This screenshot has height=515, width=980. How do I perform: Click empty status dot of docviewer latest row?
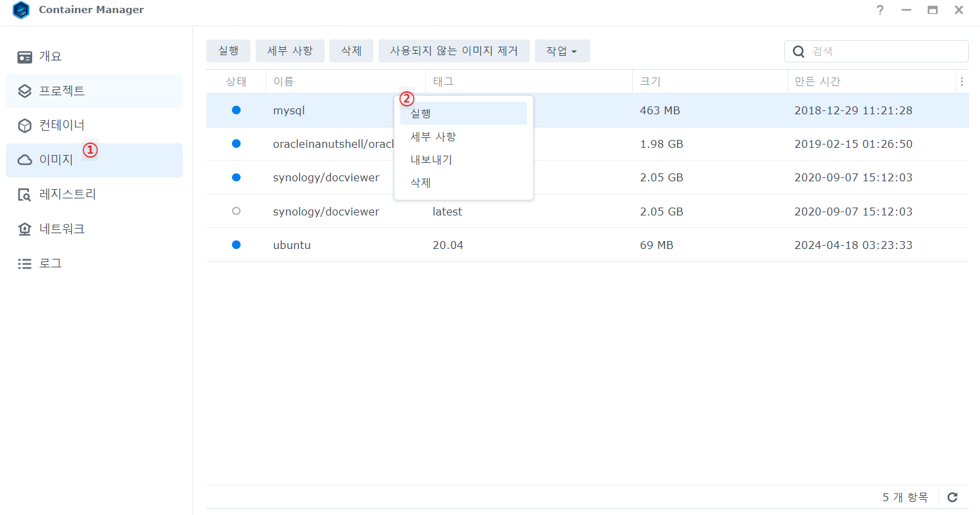(236, 211)
